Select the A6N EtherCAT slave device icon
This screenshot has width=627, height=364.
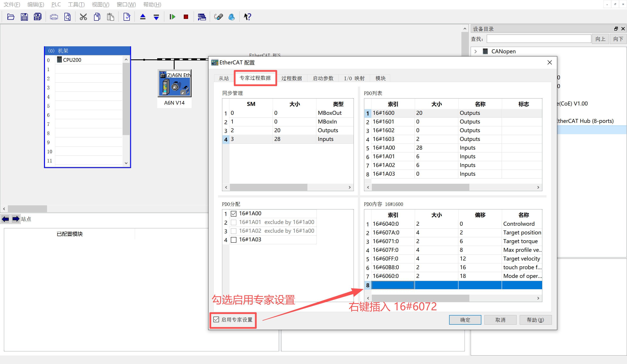click(x=175, y=83)
